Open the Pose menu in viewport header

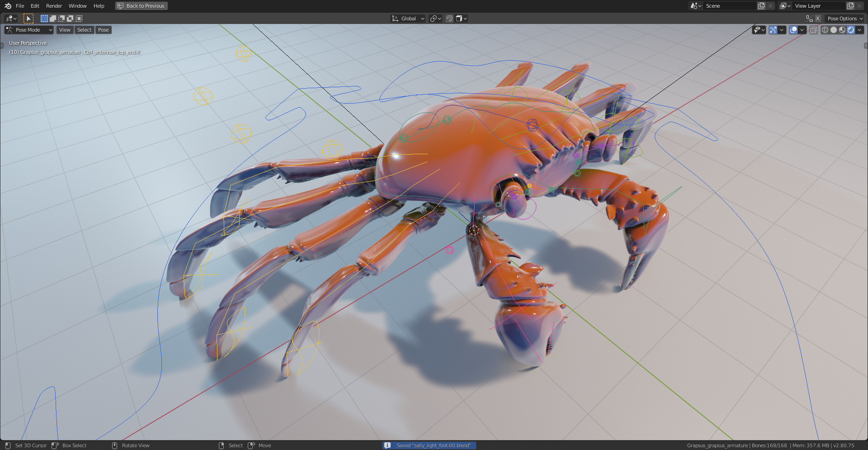coord(104,30)
